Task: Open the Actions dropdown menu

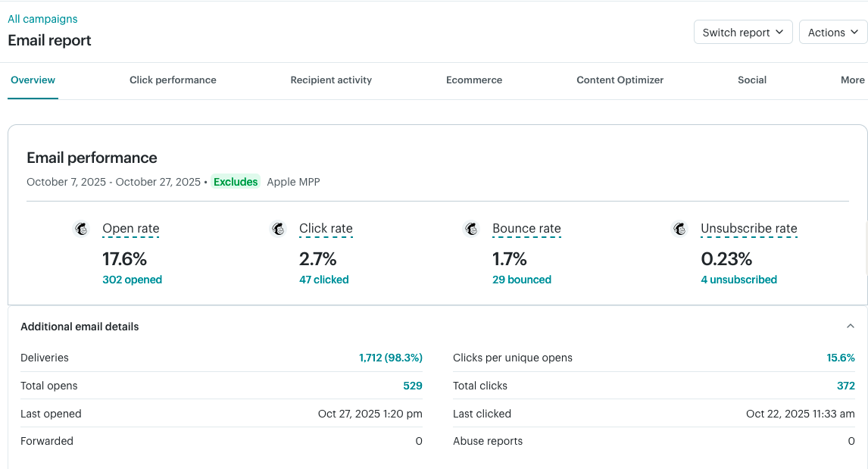Action: [833, 32]
